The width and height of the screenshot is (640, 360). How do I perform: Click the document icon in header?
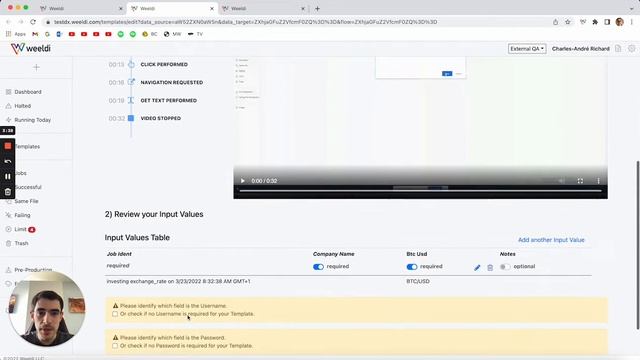point(618,49)
